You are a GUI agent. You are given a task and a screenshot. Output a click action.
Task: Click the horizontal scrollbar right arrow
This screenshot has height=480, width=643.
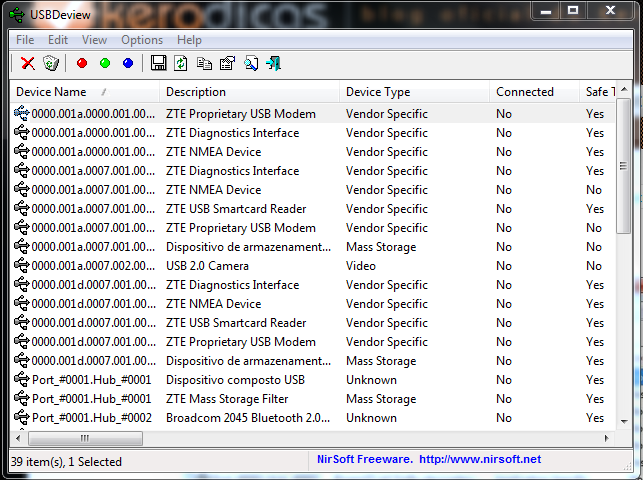tap(607, 438)
